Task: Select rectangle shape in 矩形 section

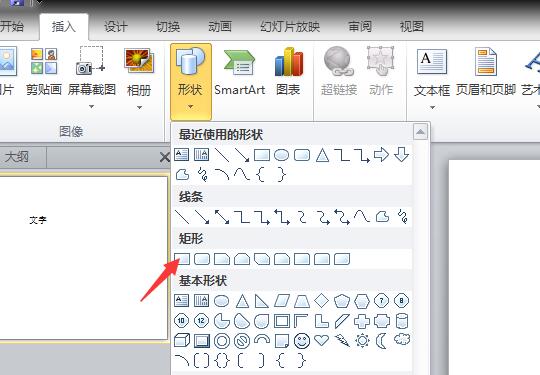Action: point(182,259)
